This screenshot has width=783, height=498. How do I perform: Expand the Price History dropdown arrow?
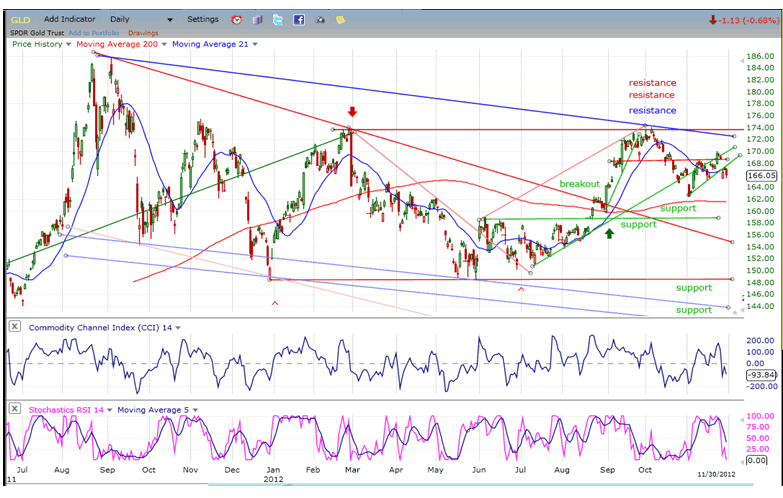click(x=68, y=44)
